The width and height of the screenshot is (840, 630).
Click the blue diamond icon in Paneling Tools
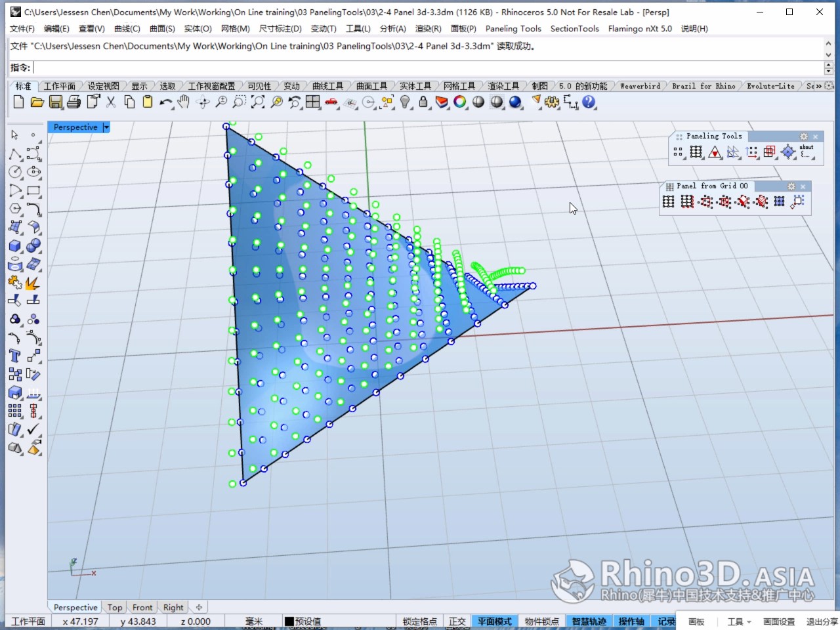click(x=788, y=152)
